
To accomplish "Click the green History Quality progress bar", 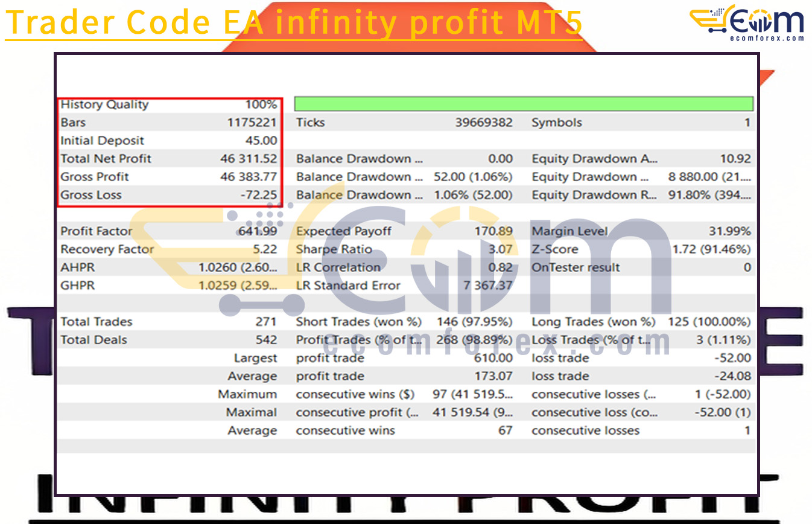I will pos(524,104).
